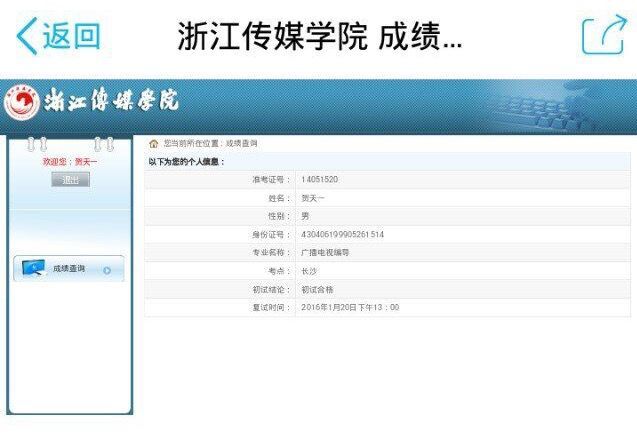
Task: Click the 身份证号 number value
Action: pos(342,234)
